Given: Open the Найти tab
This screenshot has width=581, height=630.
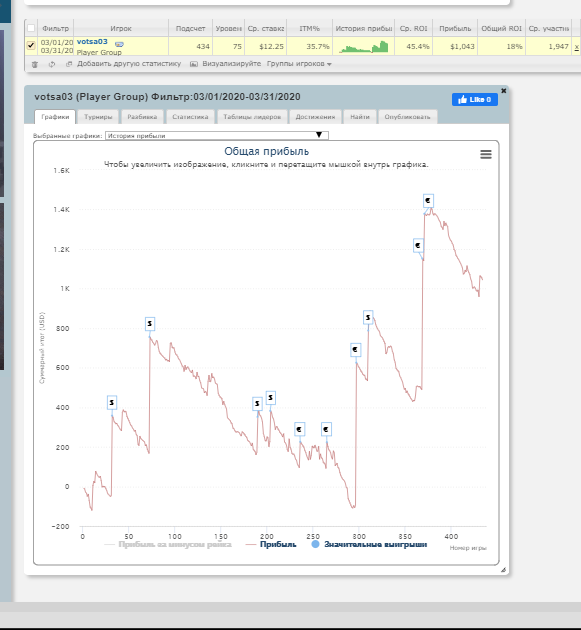Looking at the screenshot, I should tap(360, 117).
